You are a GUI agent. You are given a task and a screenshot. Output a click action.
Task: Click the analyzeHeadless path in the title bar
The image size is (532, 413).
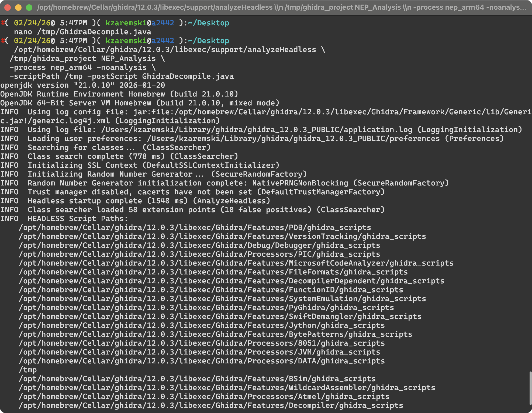[x=155, y=7]
